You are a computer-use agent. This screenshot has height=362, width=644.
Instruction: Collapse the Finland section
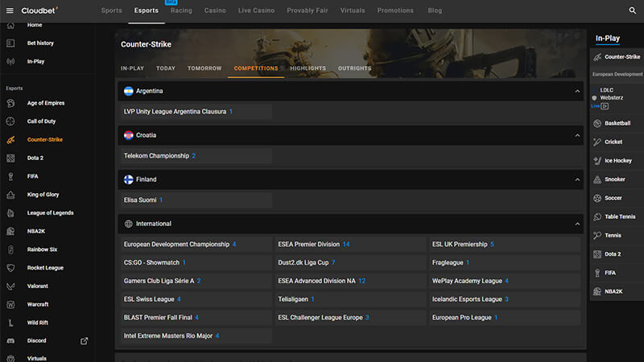click(x=577, y=179)
